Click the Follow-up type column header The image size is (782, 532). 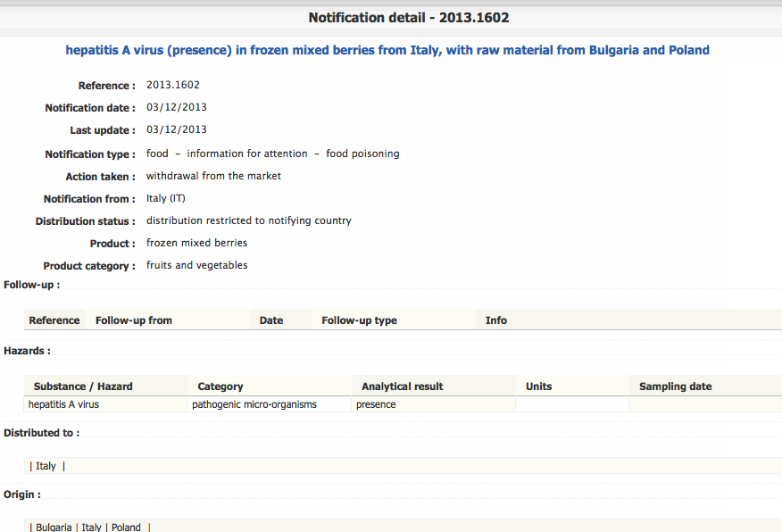pos(360,320)
